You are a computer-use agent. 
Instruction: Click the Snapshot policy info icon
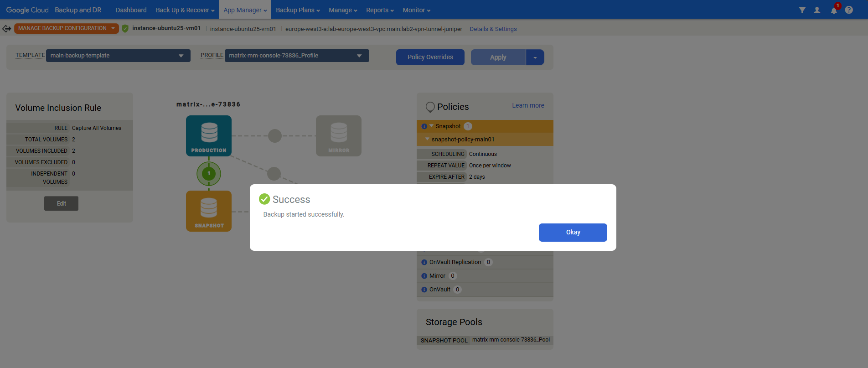(424, 126)
